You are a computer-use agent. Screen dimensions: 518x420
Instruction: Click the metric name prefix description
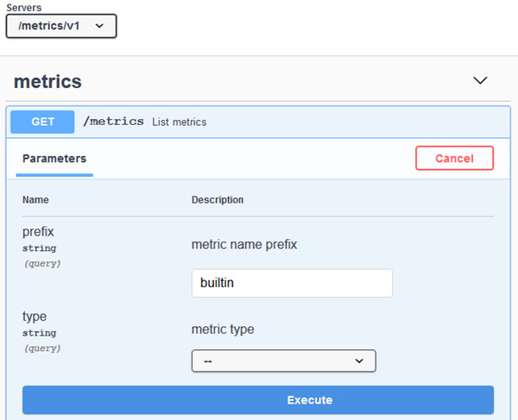pos(244,245)
